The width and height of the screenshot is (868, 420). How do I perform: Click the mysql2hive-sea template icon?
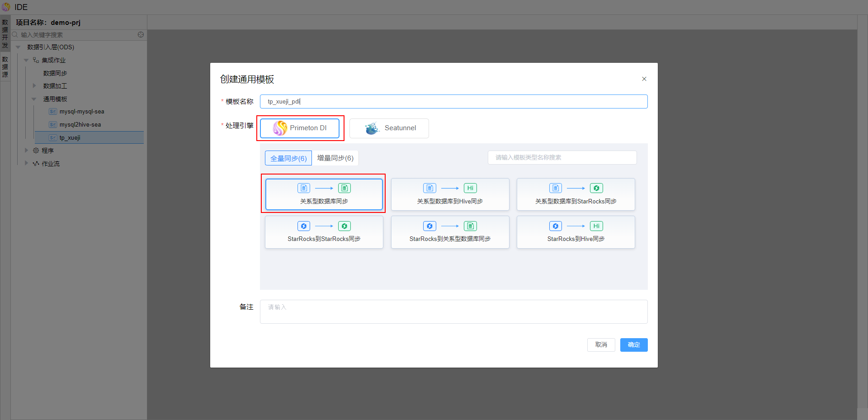pyautogui.click(x=53, y=125)
